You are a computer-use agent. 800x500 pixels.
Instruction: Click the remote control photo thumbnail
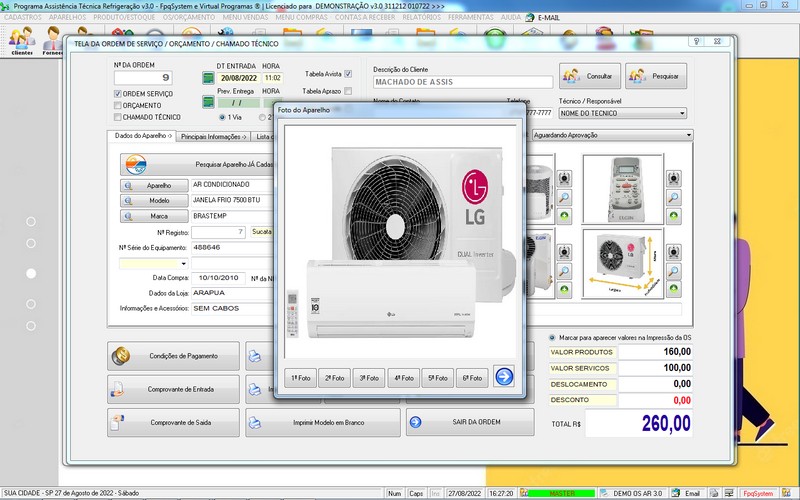[623, 189]
